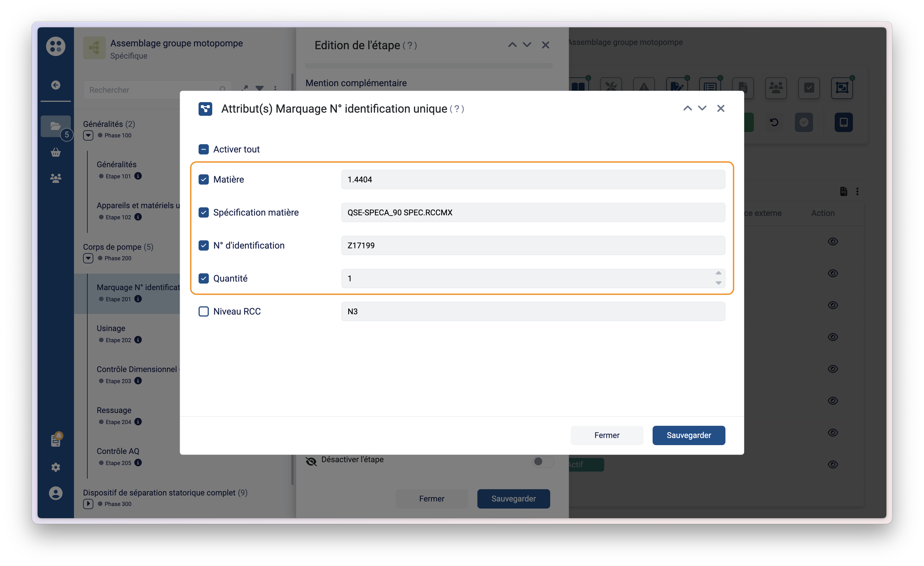924x566 pixels.
Task: Click the attribute tree icon in dialog header
Action: [x=205, y=109]
